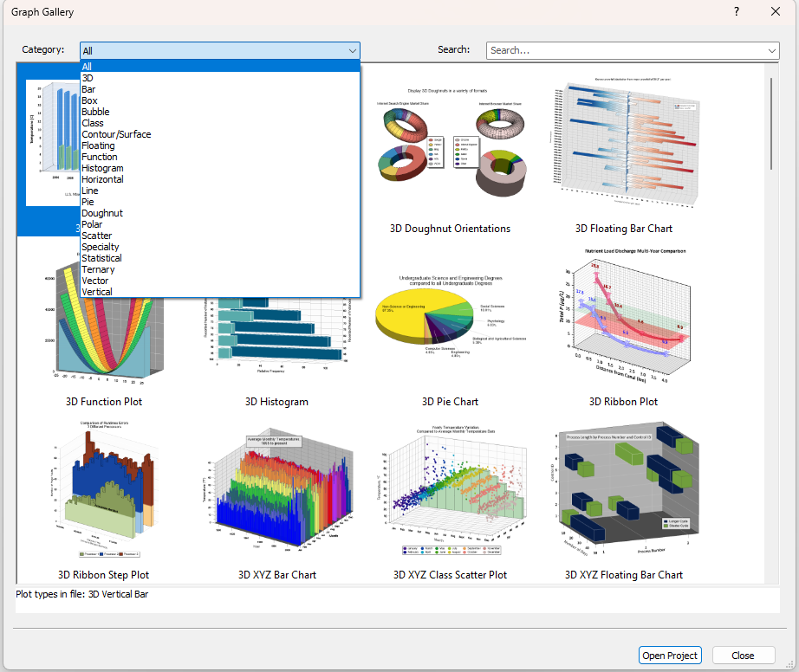The width and height of the screenshot is (799, 672).
Task: Open dialog help via question mark
Action: (x=736, y=11)
